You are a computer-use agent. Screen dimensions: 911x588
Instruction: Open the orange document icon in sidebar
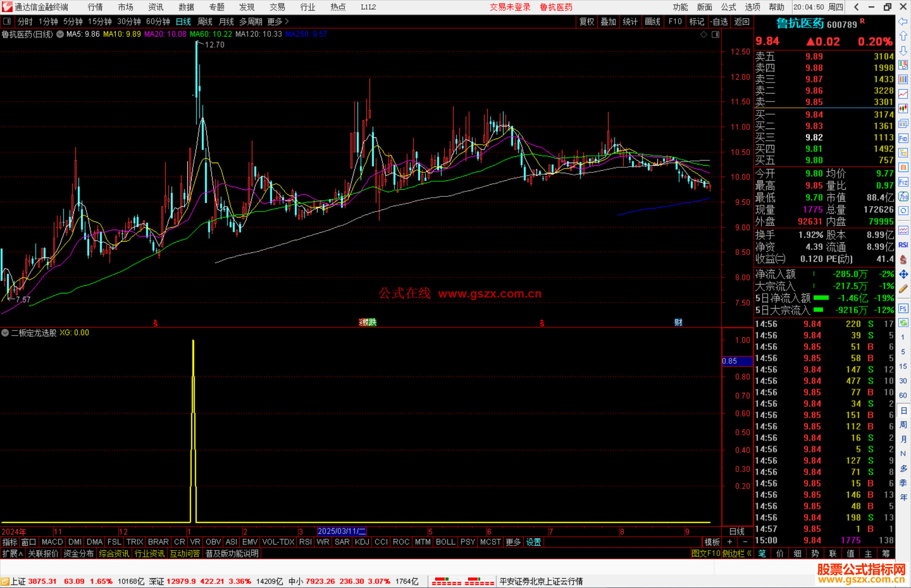coord(903,167)
